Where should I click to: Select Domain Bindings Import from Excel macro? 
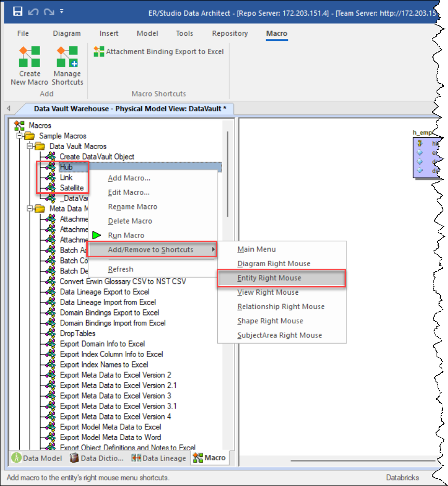[x=113, y=323]
